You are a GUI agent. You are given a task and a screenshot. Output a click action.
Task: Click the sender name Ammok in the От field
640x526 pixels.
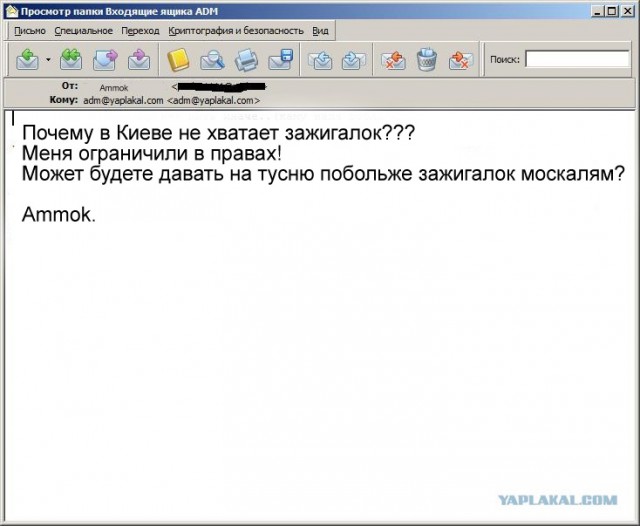pyautogui.click(x=114, y=88)
